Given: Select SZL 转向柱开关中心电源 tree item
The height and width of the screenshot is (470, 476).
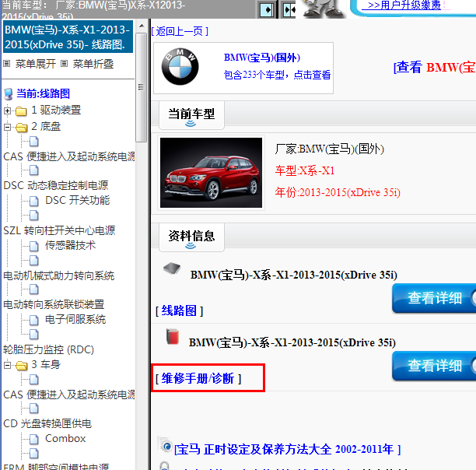Looking at the screenshot, I should [x=59, y=230].
